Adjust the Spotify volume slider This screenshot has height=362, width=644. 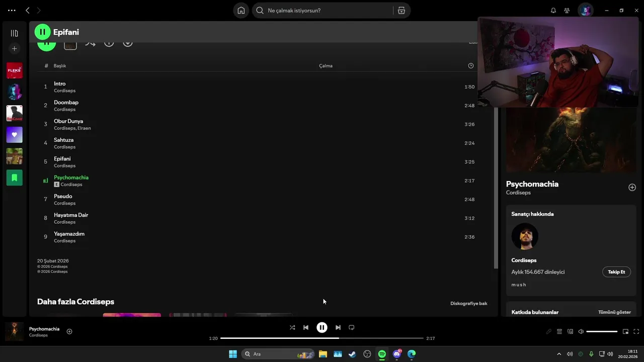coord(602,331)
